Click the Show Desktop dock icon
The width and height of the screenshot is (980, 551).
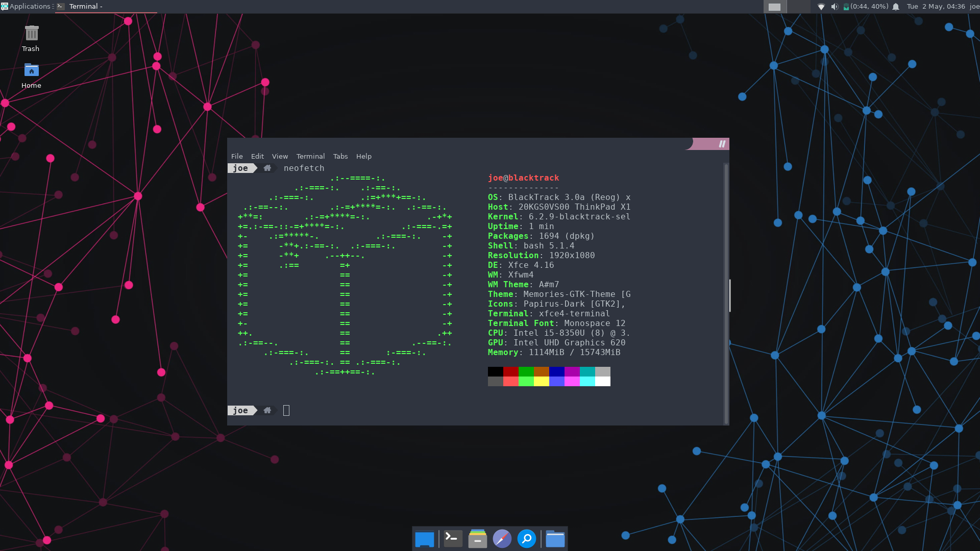424,539
